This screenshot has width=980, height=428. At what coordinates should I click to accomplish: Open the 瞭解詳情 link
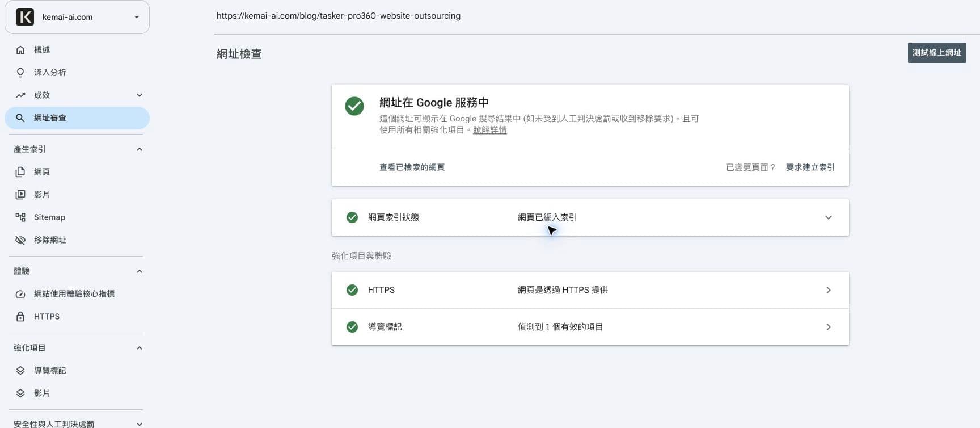[x=490, y=130]
